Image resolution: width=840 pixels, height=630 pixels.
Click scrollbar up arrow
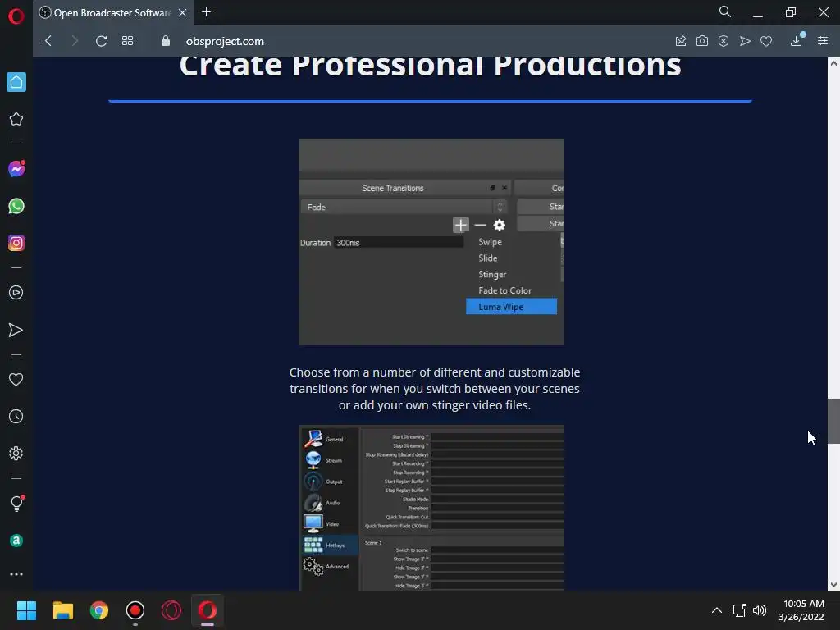[833, 63]
